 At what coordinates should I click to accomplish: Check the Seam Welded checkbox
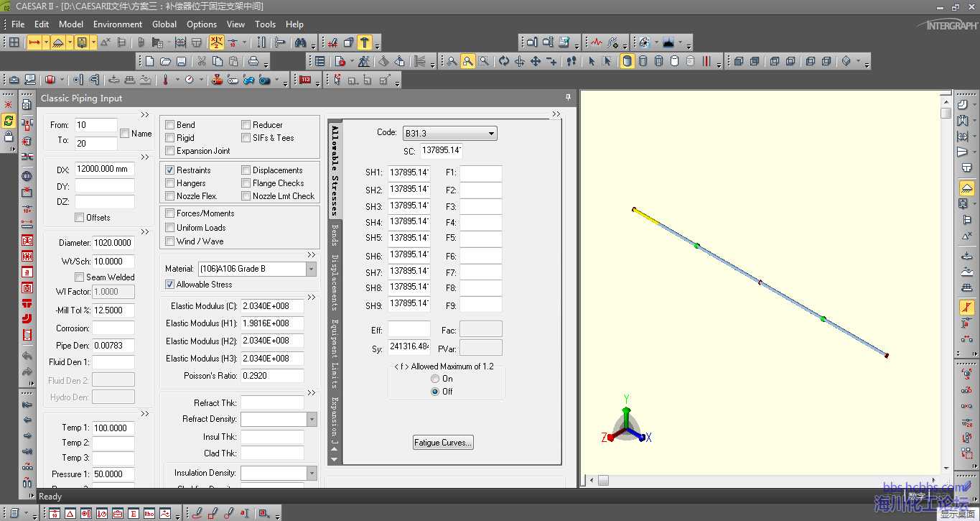tap(80, 277)
